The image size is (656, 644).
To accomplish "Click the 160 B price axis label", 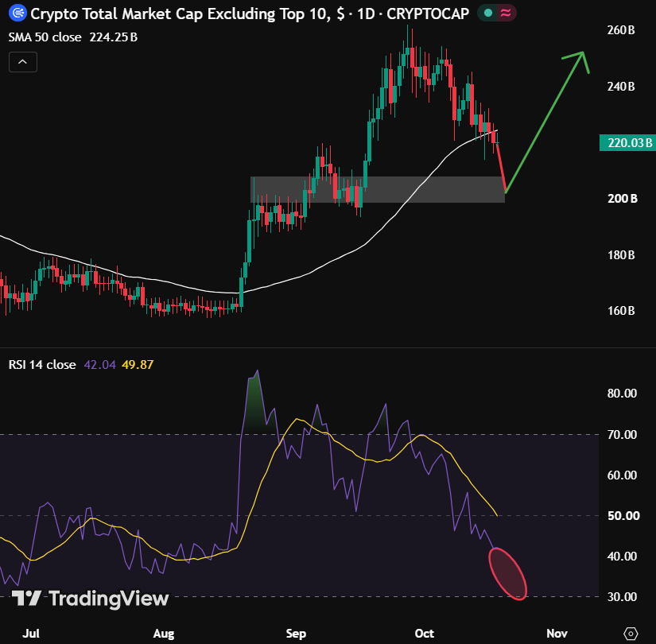I will click(x=621, y=311).
